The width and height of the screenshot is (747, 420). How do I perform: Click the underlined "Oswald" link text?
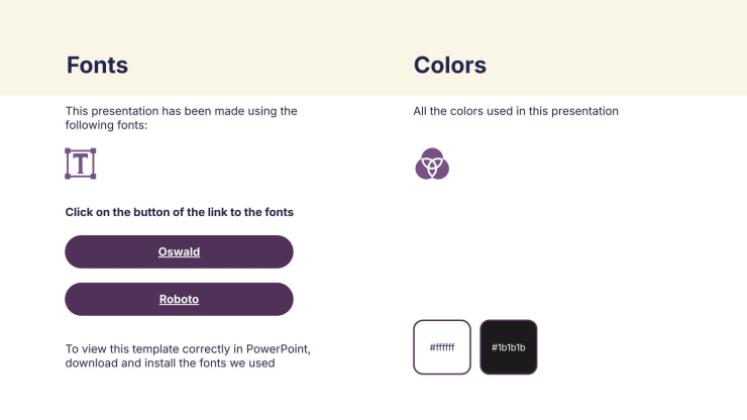click(179, 252)
